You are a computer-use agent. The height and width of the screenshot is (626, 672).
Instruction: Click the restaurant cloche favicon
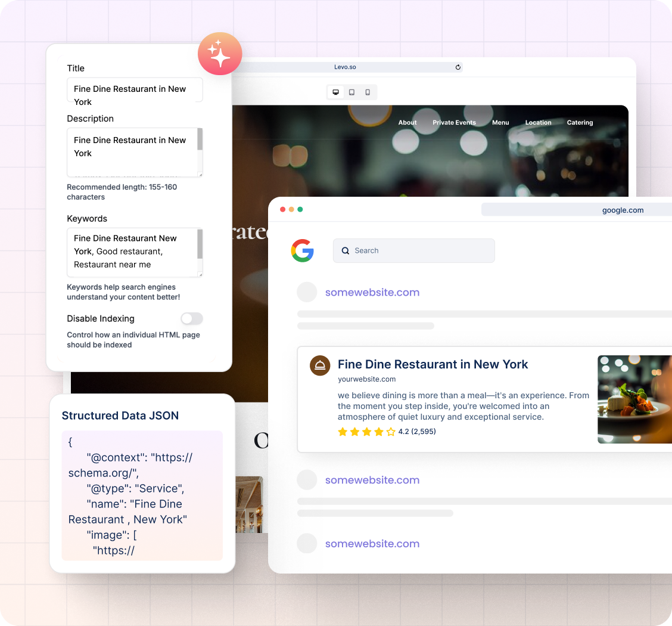tap(320, 365)
